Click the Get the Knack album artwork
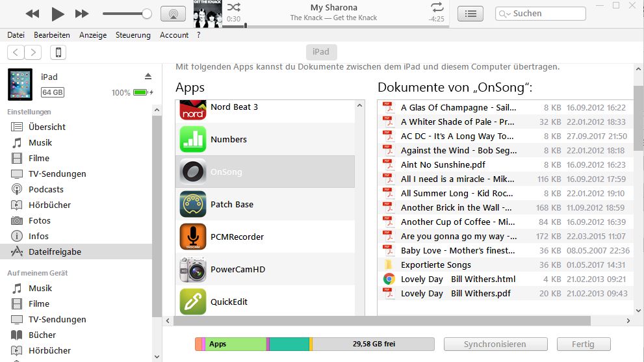The height and width of the screenshot is (362, 644). point(207,14)
